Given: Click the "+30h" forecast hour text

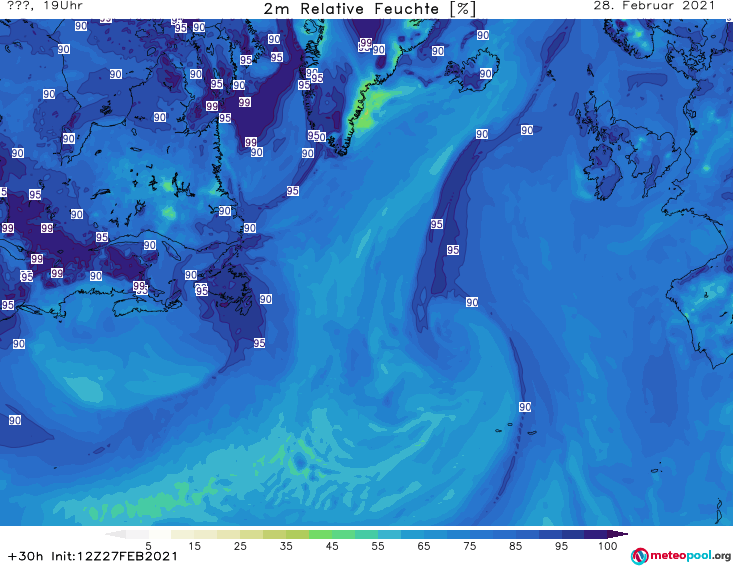Looking at the screenshot, I should coord(26,556).
